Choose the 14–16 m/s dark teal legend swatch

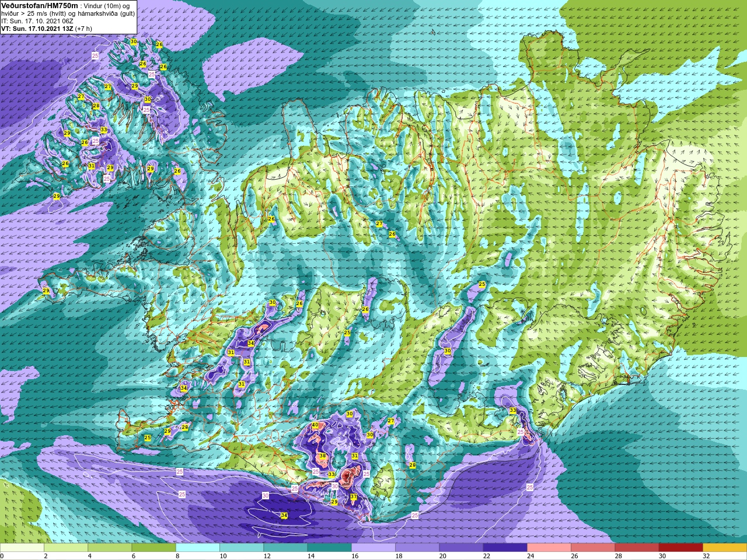point(330,548)
